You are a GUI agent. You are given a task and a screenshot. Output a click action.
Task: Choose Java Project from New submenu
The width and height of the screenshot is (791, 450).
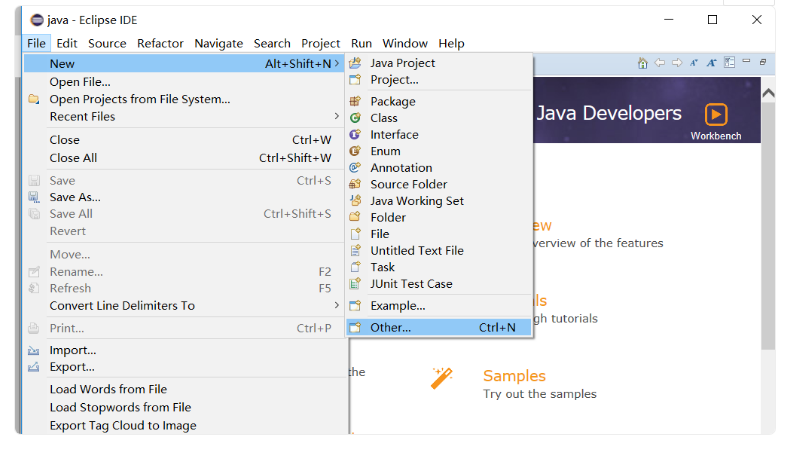(402, 63)
